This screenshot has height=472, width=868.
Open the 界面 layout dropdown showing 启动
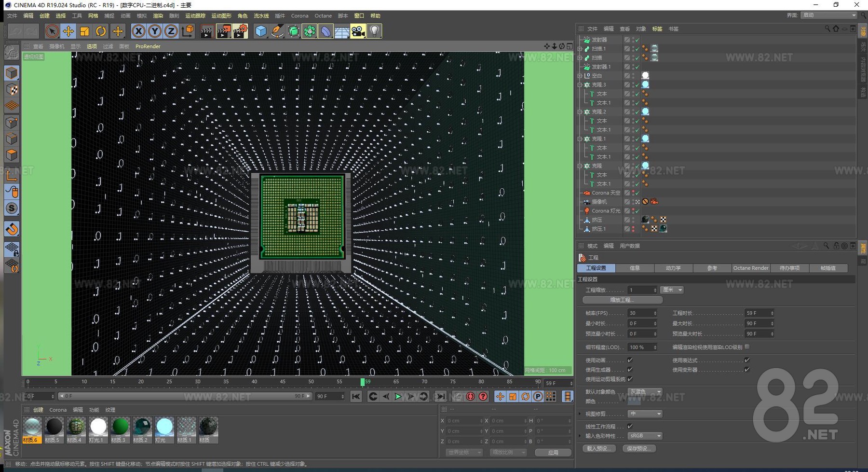coord(829,15)
